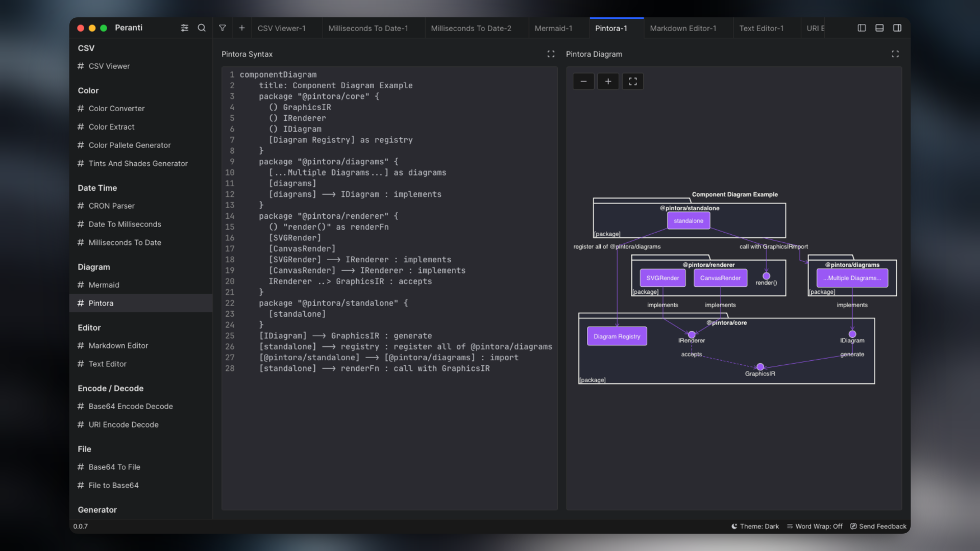Click the GraphicsIR interface circle
The image size is (980, 551).
pos(760,367)
